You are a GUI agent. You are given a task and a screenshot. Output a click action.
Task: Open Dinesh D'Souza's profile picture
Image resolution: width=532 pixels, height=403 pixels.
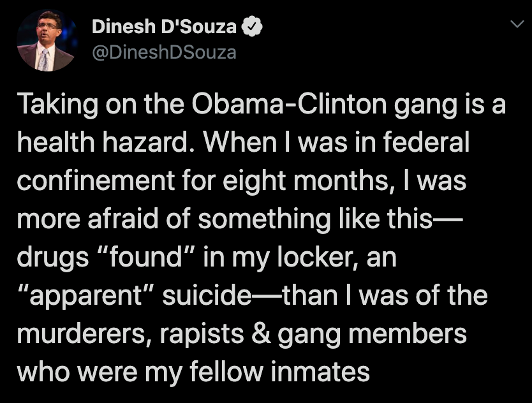pos(47,41)
